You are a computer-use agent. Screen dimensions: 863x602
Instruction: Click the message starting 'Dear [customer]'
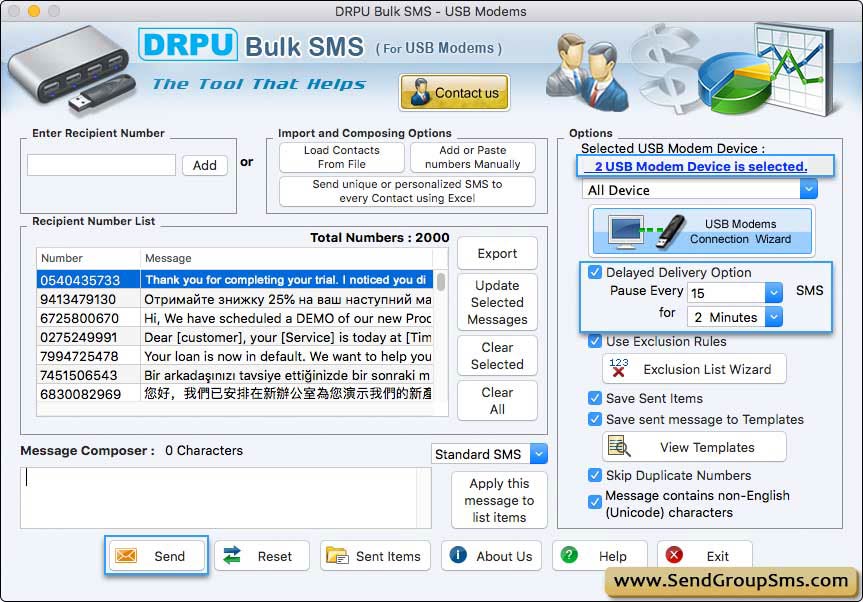coord(288,337)
